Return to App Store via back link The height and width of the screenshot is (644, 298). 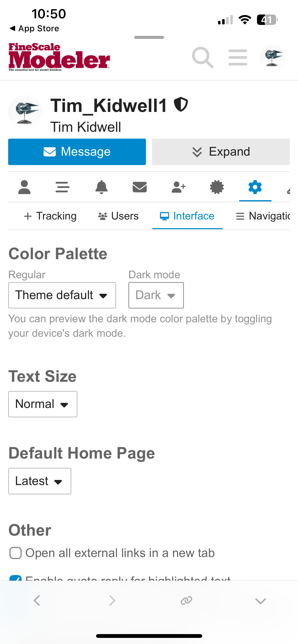[x=34, y=28]
